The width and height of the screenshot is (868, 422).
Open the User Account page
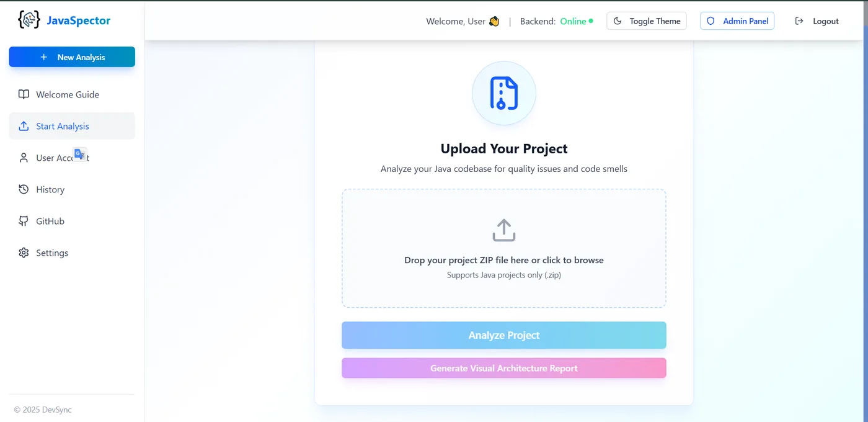coord(72,158)
